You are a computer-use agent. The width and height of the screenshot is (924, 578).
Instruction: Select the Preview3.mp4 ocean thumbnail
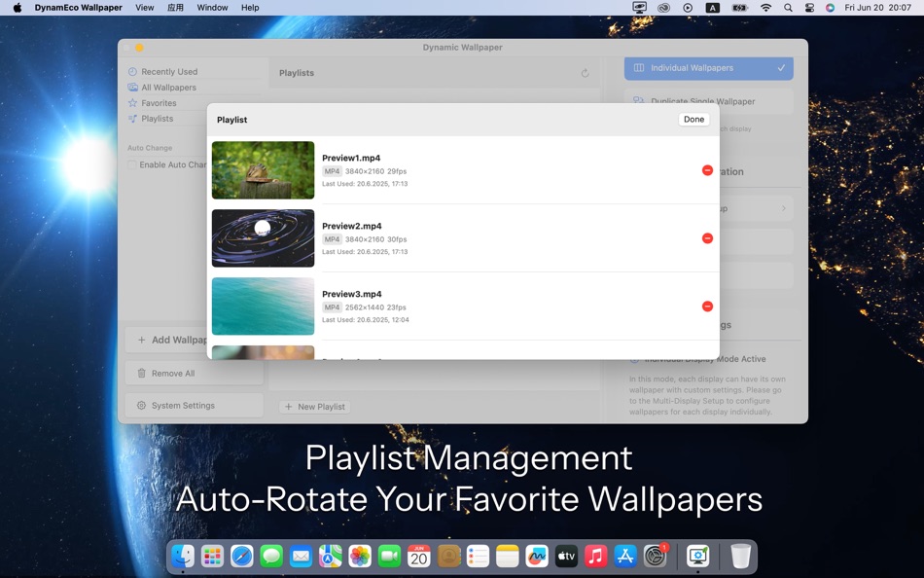(x=263, y=307)
